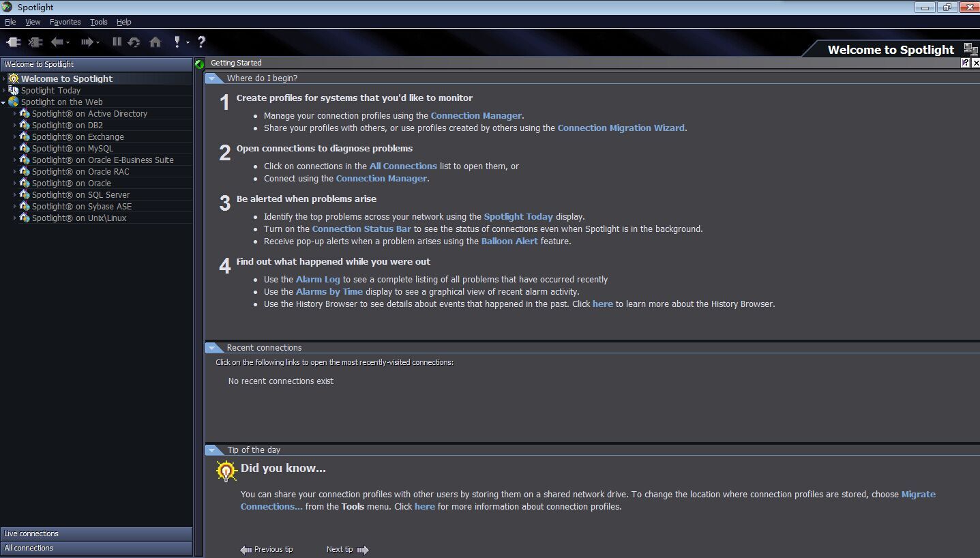Click the house icon for Oracle E-Business Suite
980x558 pixels.
(x=25, y=160)
